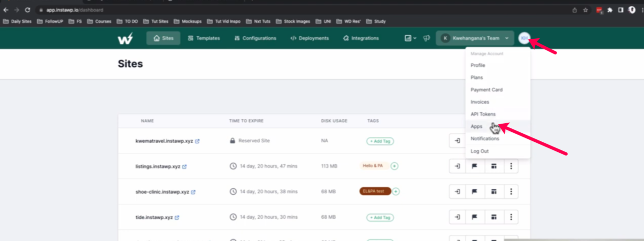644x241 pixels.
Task: Click the browser back arrow
Action: point(6,10)
